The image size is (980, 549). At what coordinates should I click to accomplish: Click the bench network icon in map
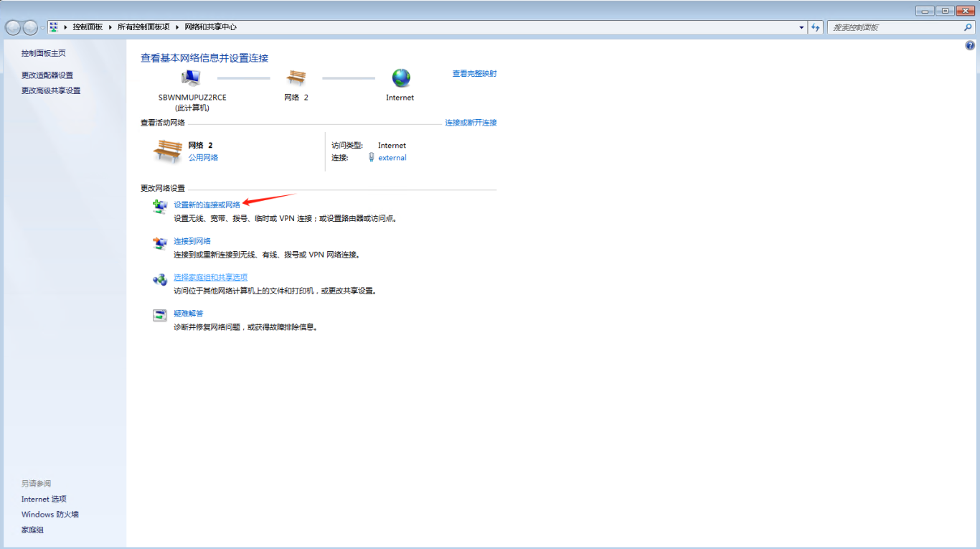[296, 78]
